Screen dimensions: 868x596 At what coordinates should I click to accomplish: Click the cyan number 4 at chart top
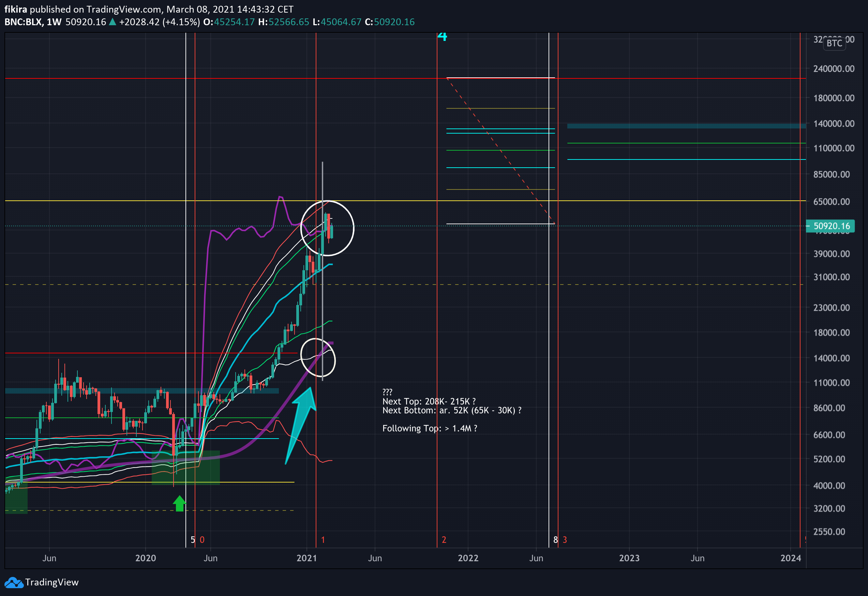[442, 36]
